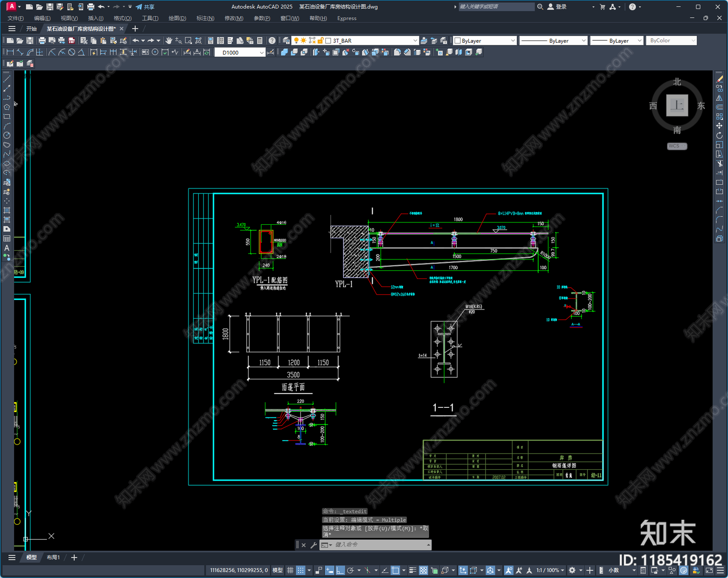Open the 文件(F) menu
Screen dimensions: 728x578
coord(15,18)
